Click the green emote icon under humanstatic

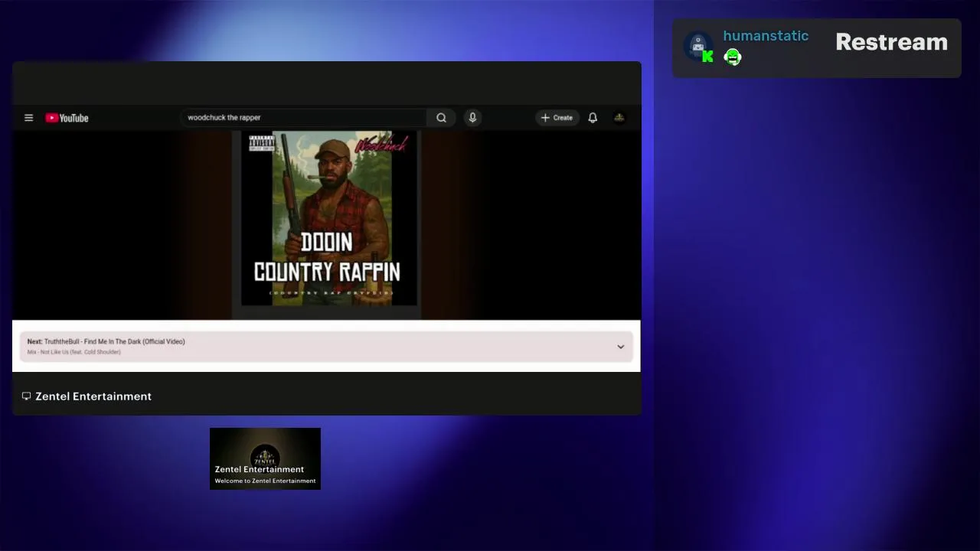coord(733,57)
